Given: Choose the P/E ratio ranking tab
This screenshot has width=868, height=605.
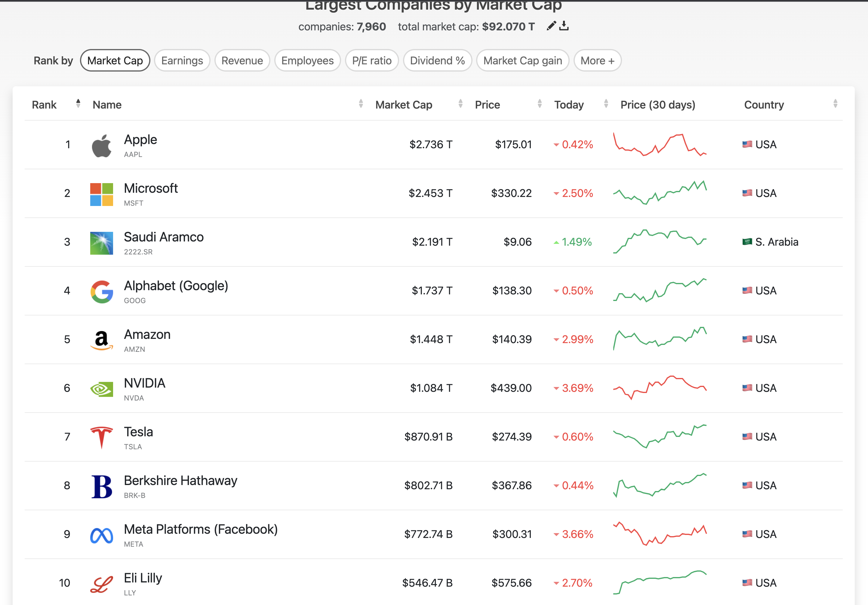Looking at the screenshot, I should (x=372, y=60).
